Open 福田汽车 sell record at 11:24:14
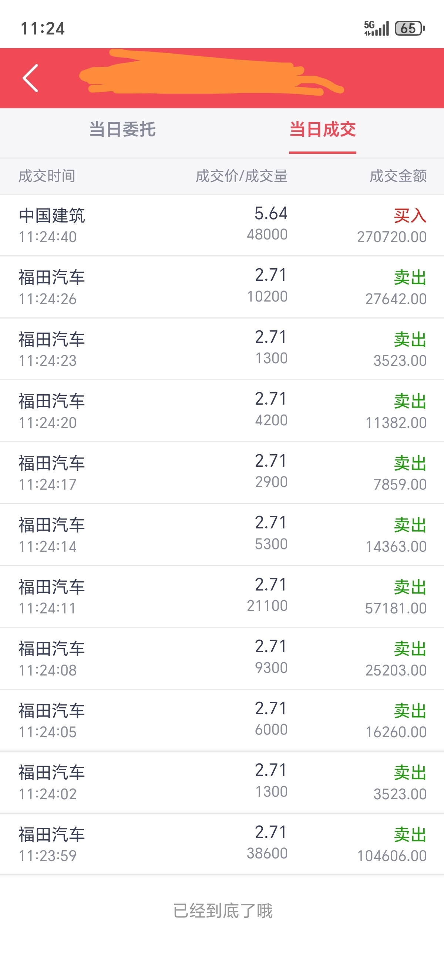The height and width of the screenshot is (980, 444). click(x=222, y=534)
